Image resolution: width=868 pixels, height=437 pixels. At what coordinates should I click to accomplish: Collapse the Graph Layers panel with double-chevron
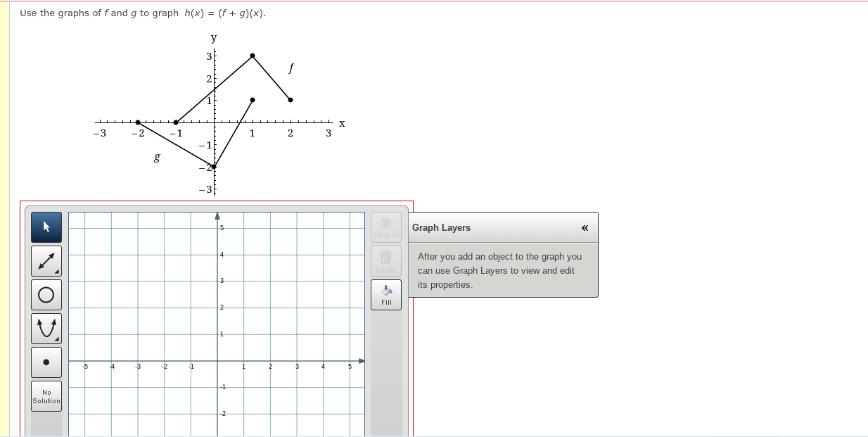pyautogui.click(x=584, y=227)
